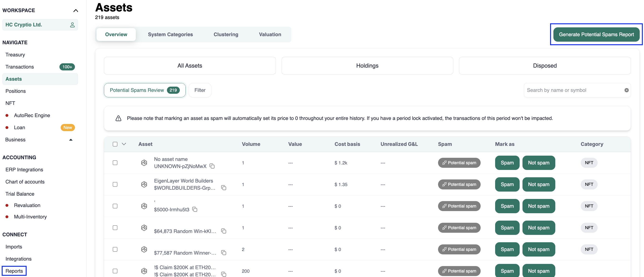Collapse the Workspace section chevron

[x=75, y=10]
